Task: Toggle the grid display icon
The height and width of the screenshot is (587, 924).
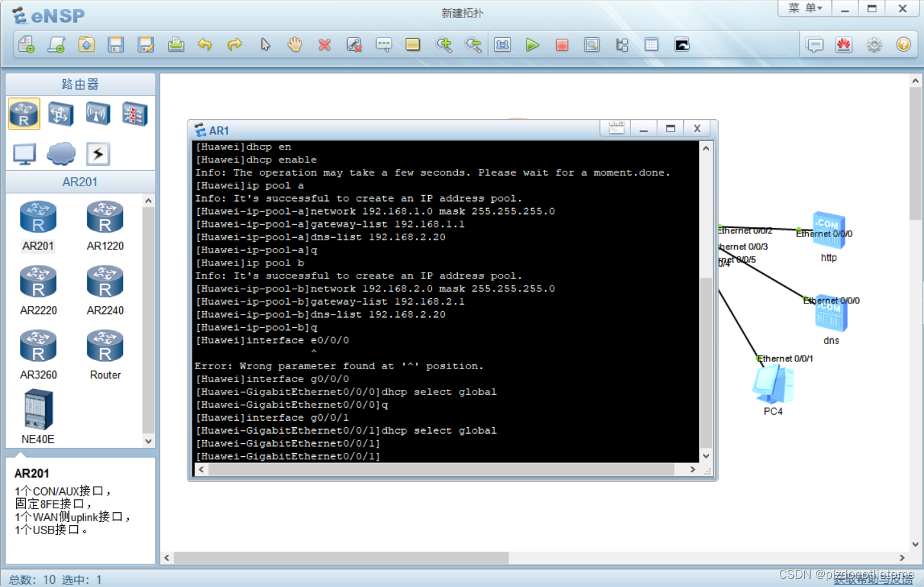Action: 652,44
